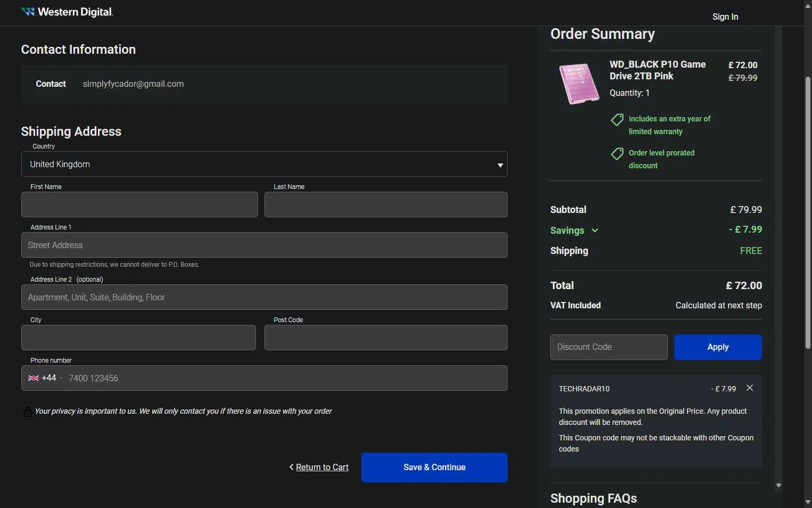Focus the City field
The image size is (812, 508).
(x=138, y=338)
